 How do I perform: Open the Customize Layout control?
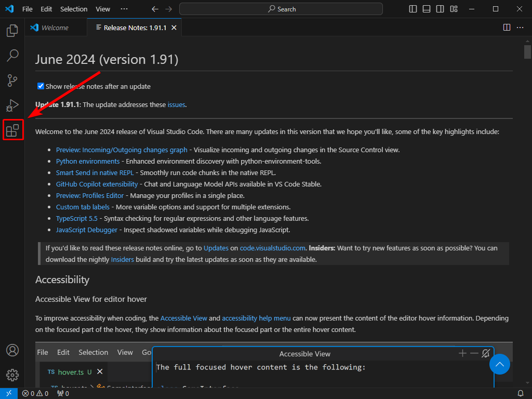(x=453, y=9)
